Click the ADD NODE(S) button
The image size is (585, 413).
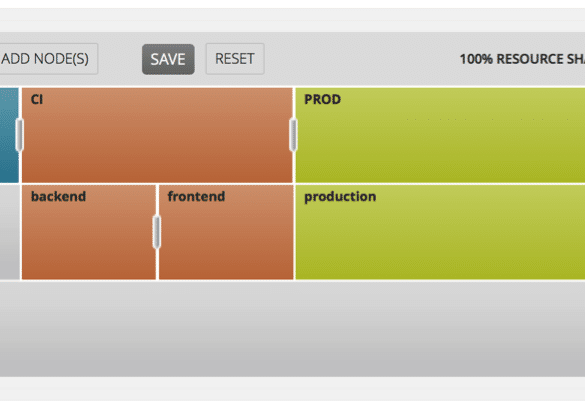coord(49,59)
